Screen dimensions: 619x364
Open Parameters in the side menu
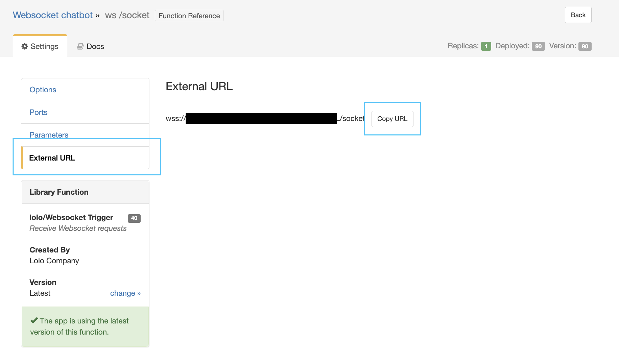click(x=49, y=135)
